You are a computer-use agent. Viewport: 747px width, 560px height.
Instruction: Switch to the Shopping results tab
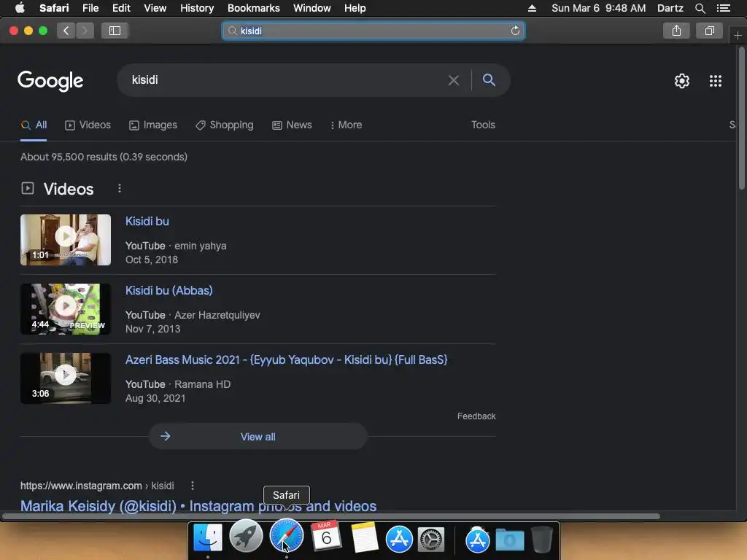click(225, 125)
